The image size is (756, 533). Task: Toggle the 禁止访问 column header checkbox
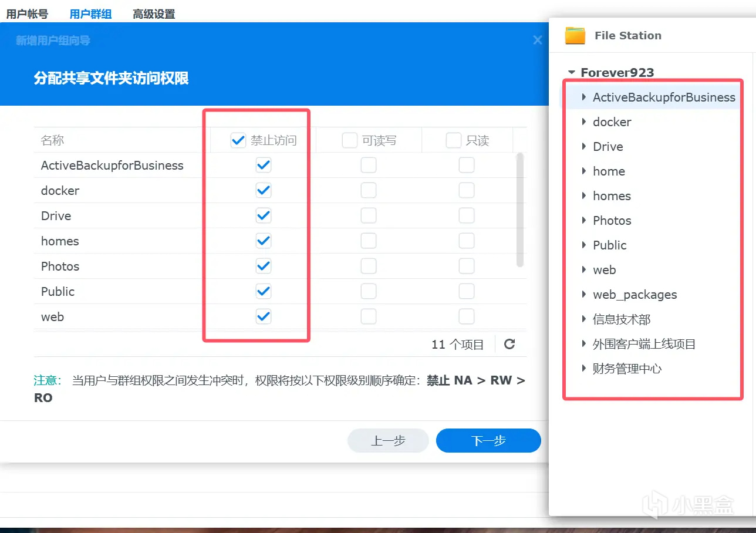pyautogui.click(x=238, y=140)
